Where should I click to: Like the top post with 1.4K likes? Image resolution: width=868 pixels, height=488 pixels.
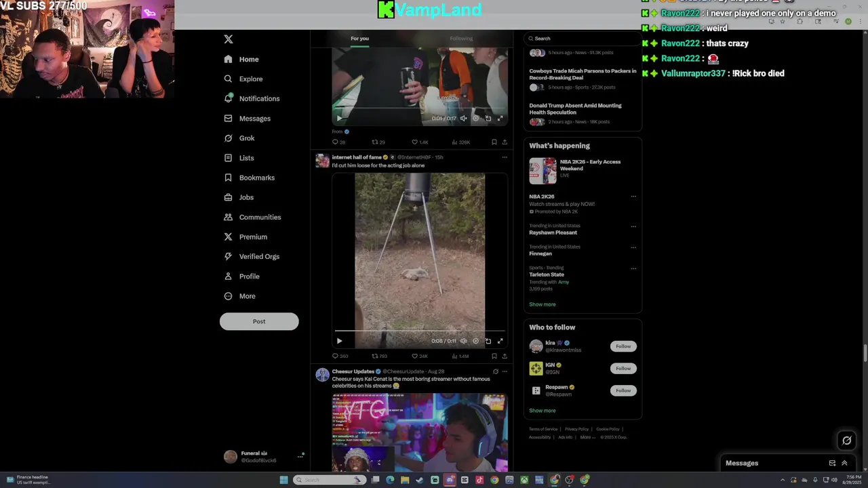pos(420,142)
